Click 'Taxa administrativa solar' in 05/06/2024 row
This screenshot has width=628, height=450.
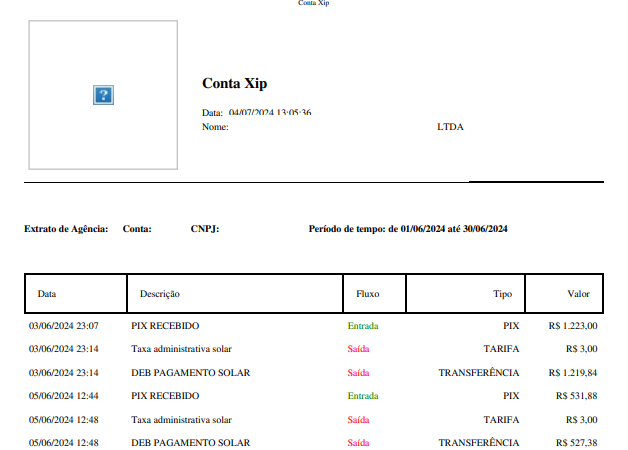pyautogui.click(x=181, y=420)
